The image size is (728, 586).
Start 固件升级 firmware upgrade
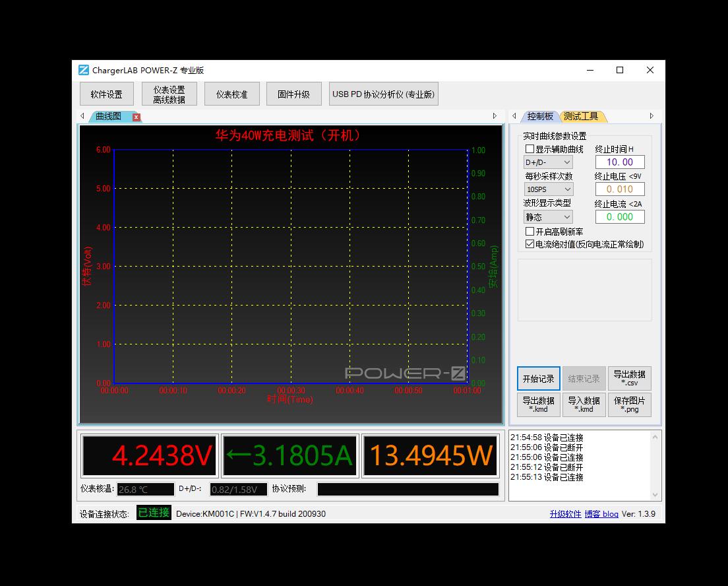pos(293,94)
